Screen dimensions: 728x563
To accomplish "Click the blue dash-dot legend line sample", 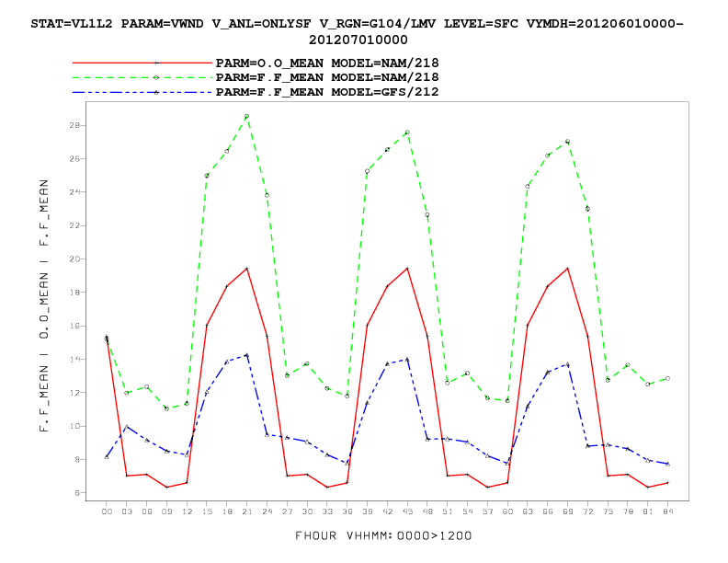I will pyautogui.click(x=142, y=92).
